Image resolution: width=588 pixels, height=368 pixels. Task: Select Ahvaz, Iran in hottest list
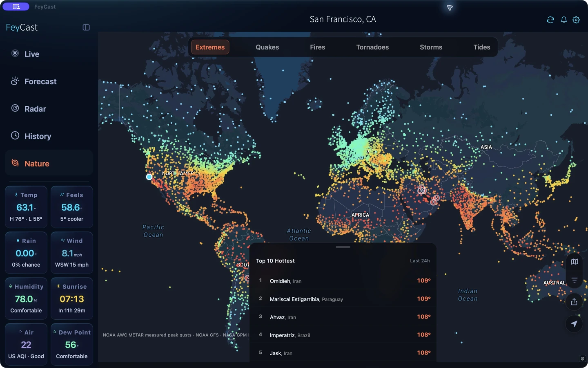click(x=343, y=316)
